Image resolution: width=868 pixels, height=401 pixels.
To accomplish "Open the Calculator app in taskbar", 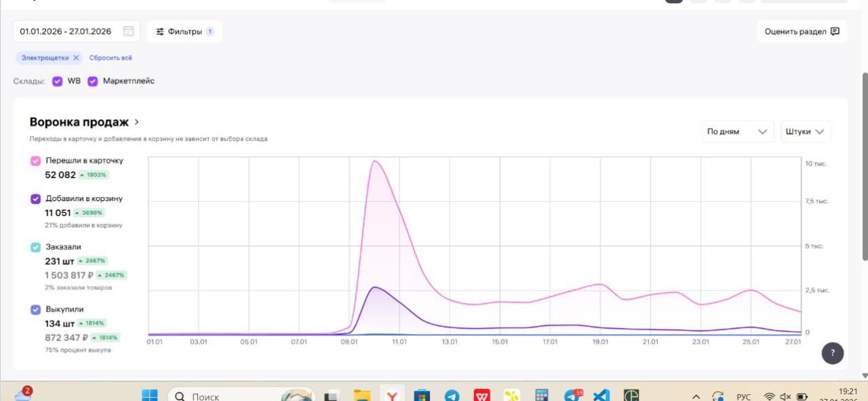I will pyautogui.click(x=541, y=396).
